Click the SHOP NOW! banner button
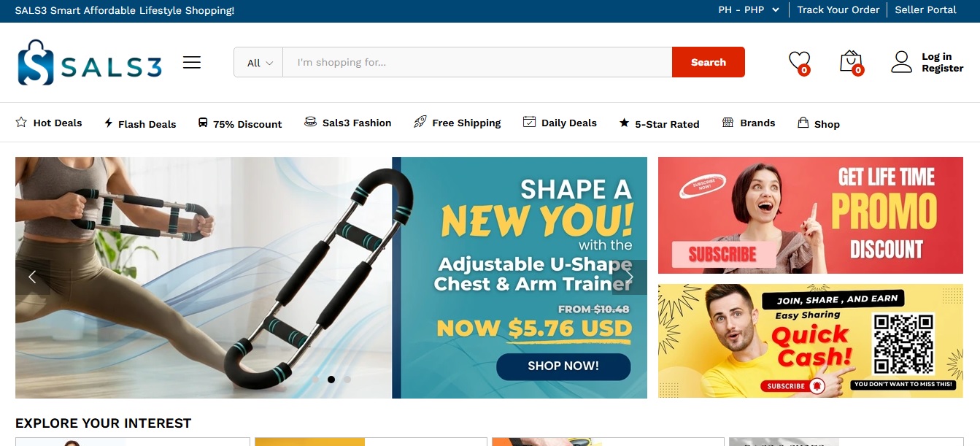This screenshot has width=980, height=446. tap(563, 366)
